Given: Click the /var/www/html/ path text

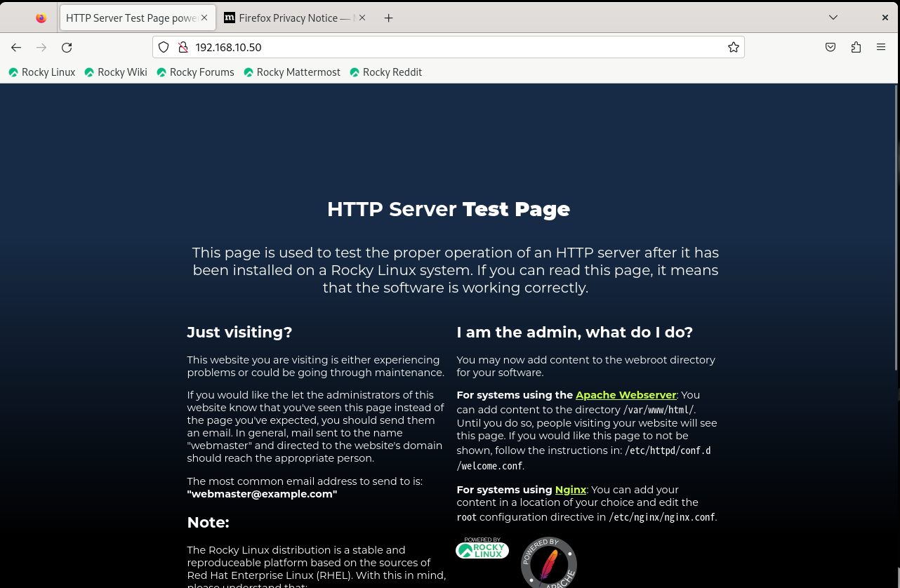Looking at the screenshot, I should click(x=659, y=410).
